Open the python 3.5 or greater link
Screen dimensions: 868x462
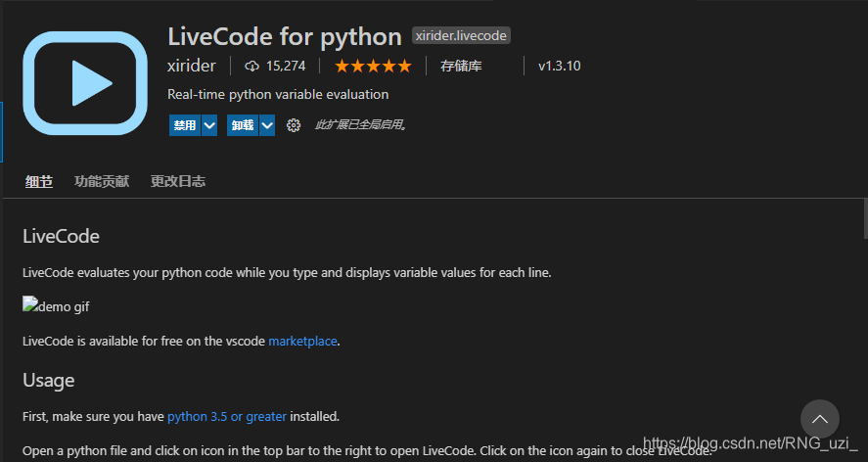[x=227, y=417]
